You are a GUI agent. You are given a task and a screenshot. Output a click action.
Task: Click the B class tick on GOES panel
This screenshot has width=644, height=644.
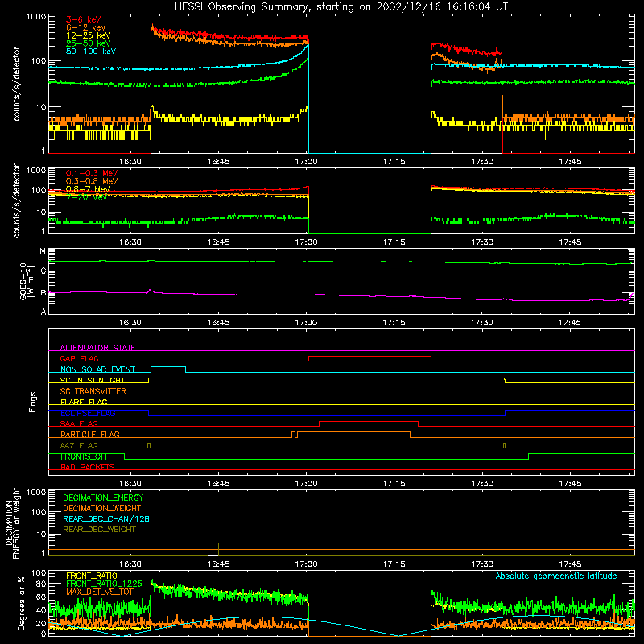tap(43, 293)
